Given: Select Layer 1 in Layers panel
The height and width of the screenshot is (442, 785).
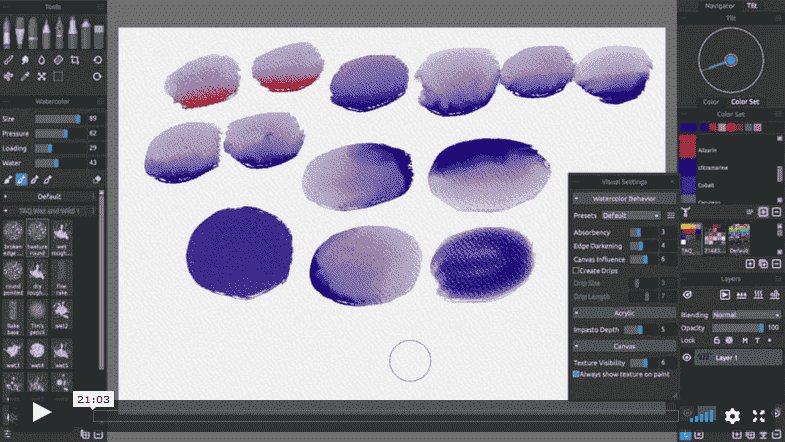Looking at the screenshot, I should [x=737, y=357].
